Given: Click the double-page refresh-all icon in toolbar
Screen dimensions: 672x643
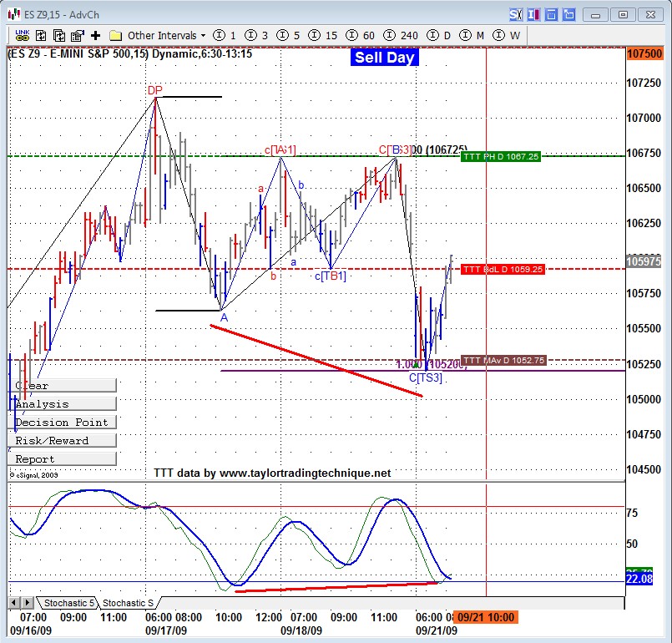Looking at the screenshot, I should tap(58, 35).
